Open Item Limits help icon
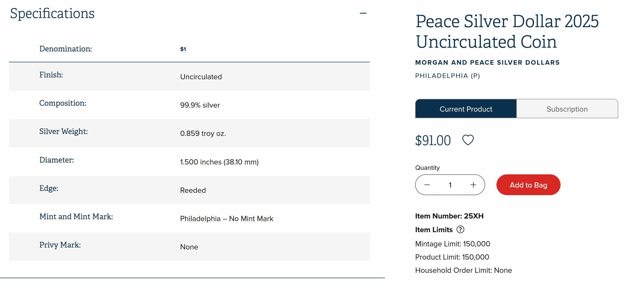This screenshot has width=644, height=294. pyautogui.click(x=460, y=229)
